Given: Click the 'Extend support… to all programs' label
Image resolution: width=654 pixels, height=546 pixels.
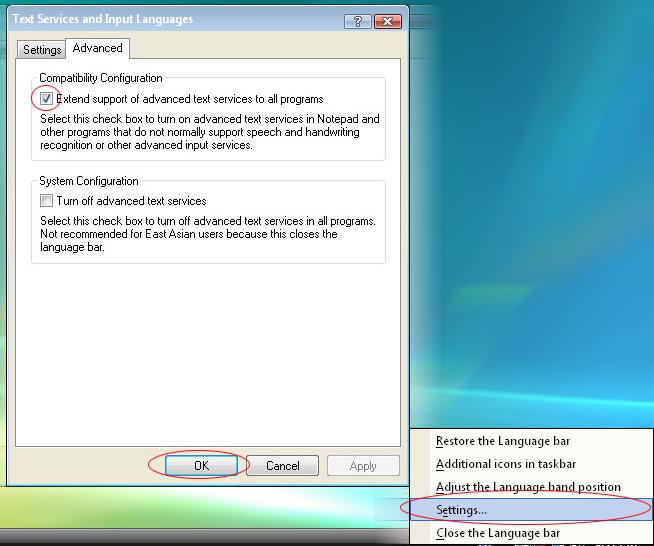Looking at the screenshot, I should coord(190,99).
